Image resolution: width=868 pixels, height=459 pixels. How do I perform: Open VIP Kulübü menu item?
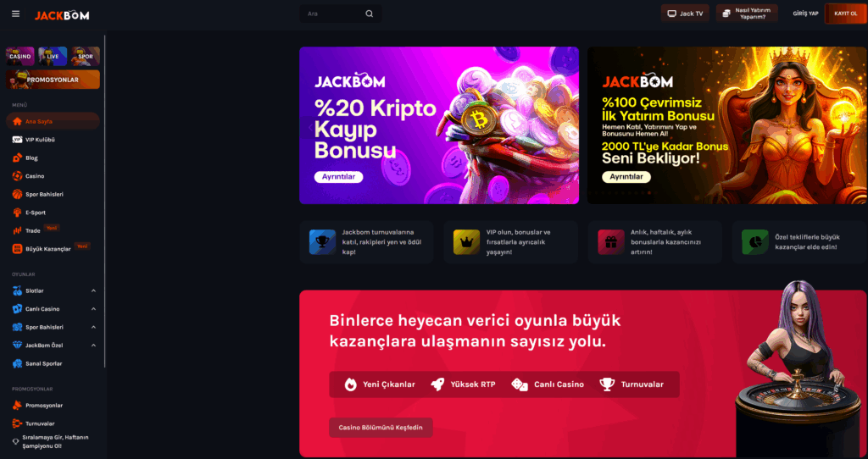[53, 140]
